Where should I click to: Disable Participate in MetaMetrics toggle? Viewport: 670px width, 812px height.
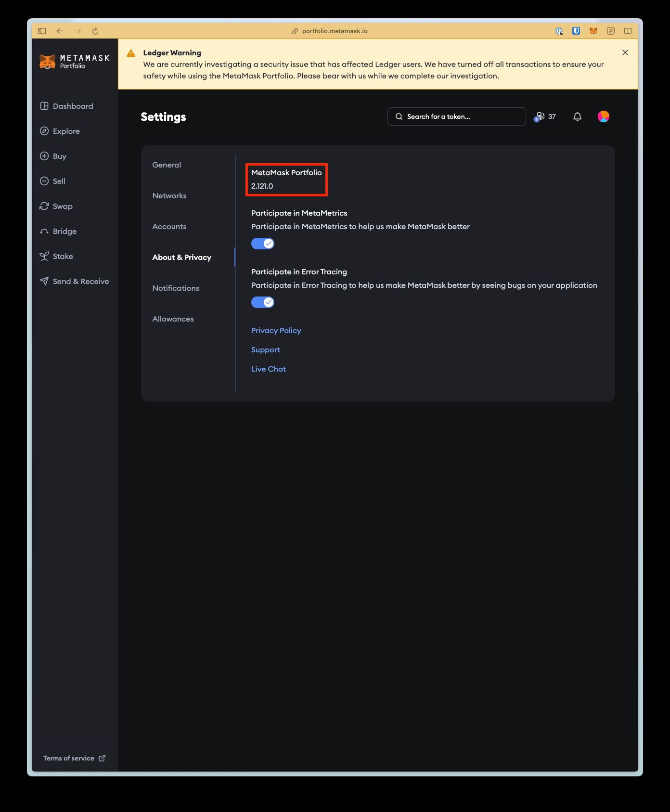263,244
